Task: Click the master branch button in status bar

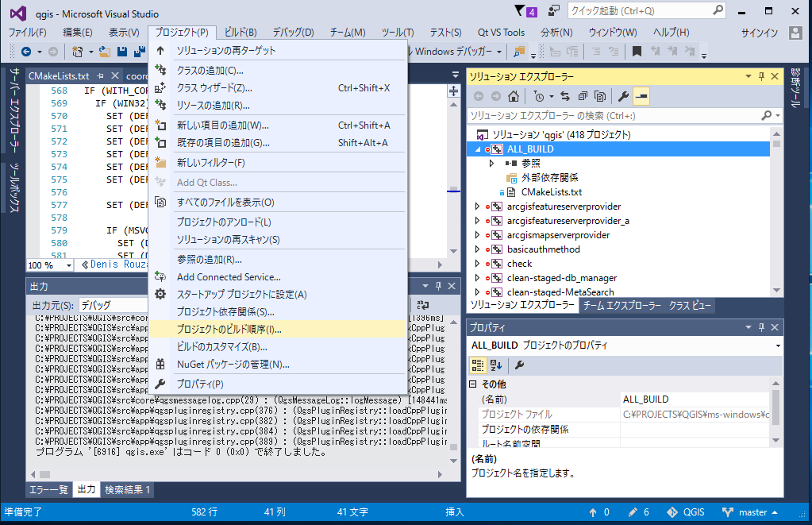Action: [x=749, y=512]
